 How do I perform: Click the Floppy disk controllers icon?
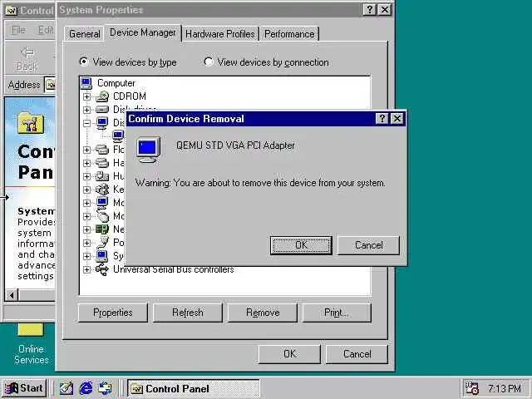coord(102,150)
